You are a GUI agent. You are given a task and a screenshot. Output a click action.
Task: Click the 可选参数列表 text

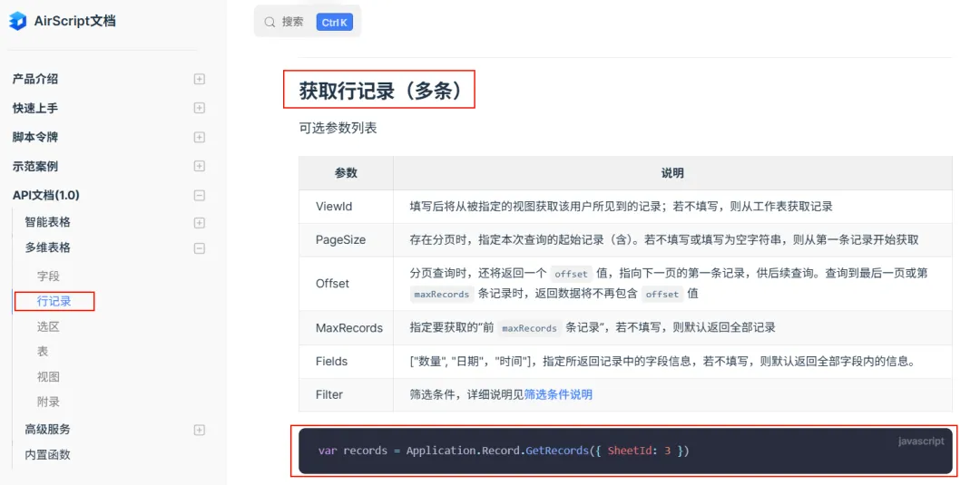click(x=338, y=129)
